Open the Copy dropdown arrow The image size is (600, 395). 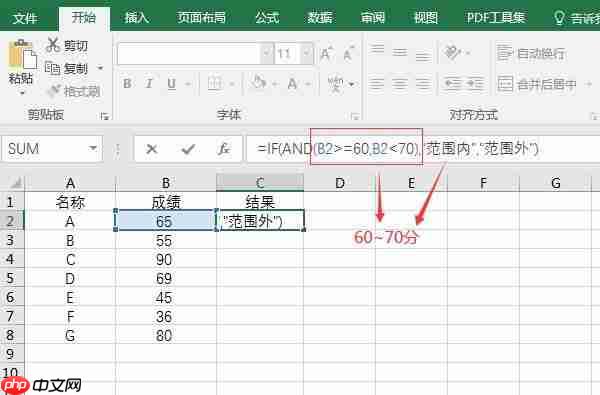coord(100,68)
